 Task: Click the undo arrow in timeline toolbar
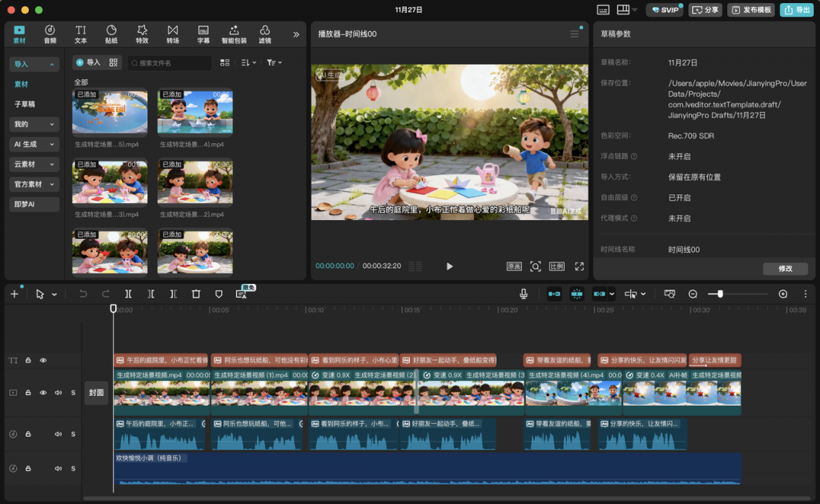(x=83, y=294)
